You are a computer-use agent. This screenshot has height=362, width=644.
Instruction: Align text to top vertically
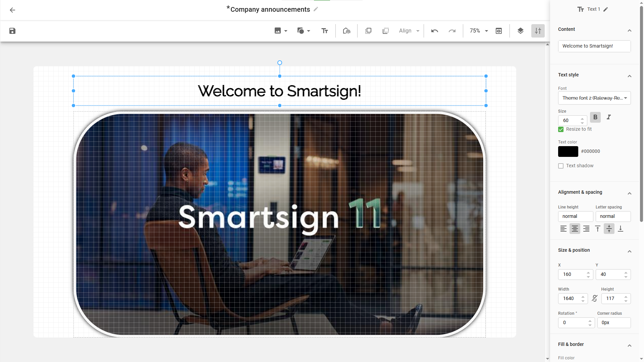pyautogui.click(x=598, y=229)
